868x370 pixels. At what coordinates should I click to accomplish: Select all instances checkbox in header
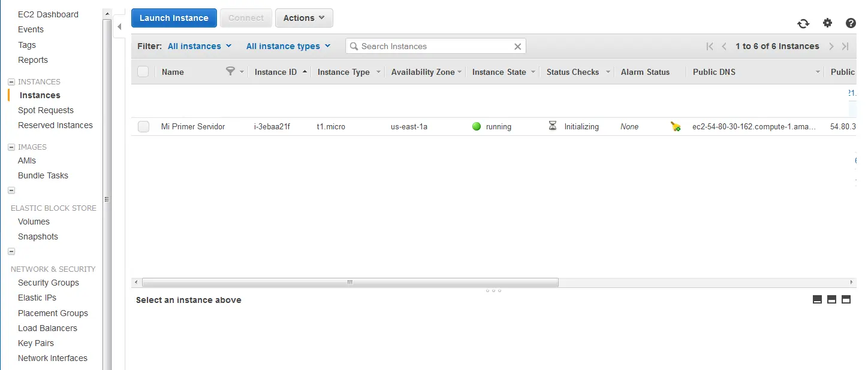143,72
